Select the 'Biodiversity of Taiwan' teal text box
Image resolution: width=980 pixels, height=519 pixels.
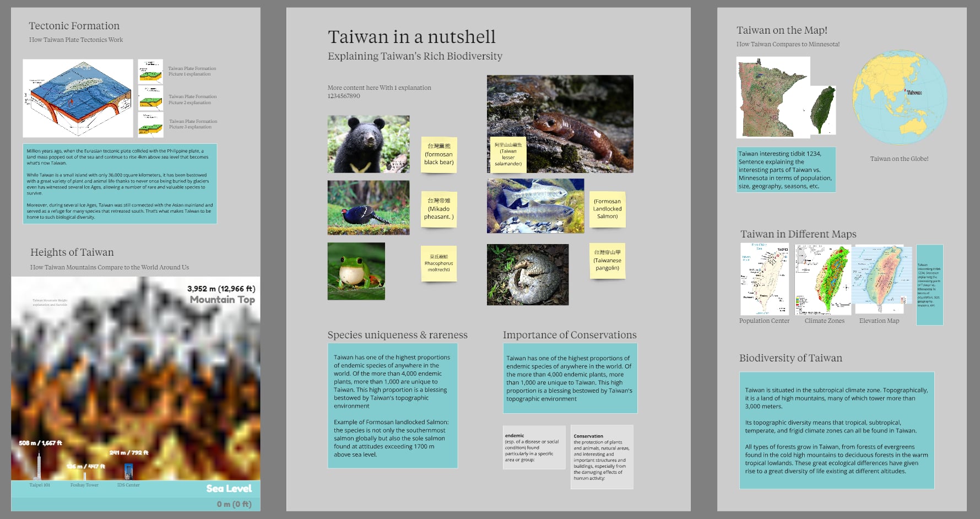tap(836, 430)
